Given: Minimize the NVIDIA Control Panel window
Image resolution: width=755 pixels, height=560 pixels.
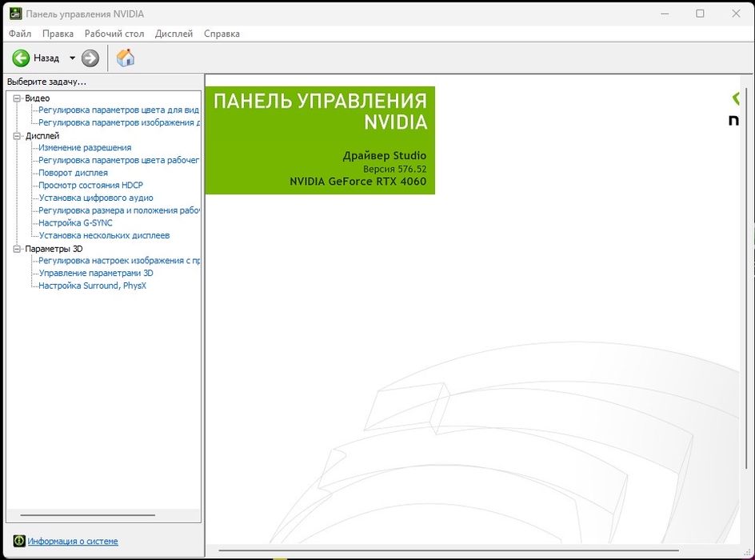Looking at the screenshot, I should click(x=665, y=14).
